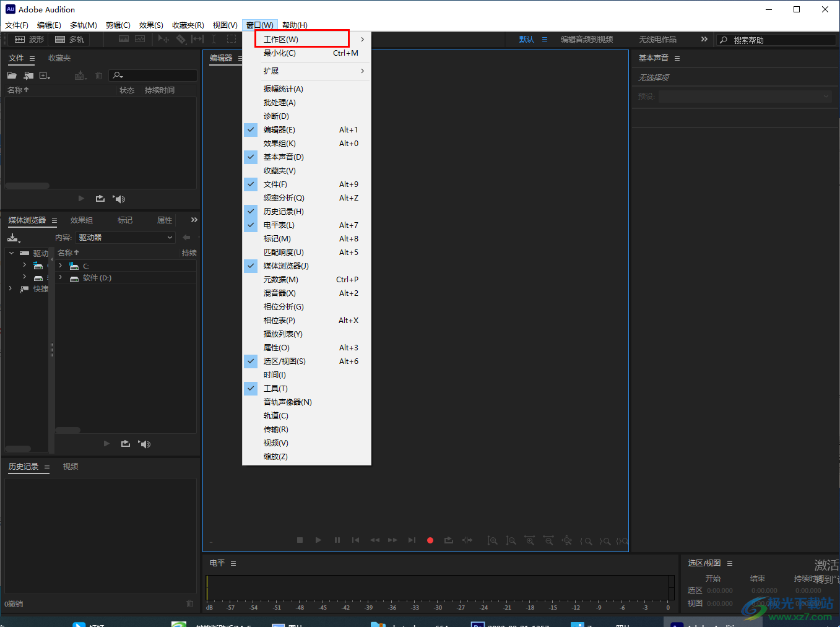Toggle loop playback in editor transport
The image size is (840, 627).
point(449,540)
